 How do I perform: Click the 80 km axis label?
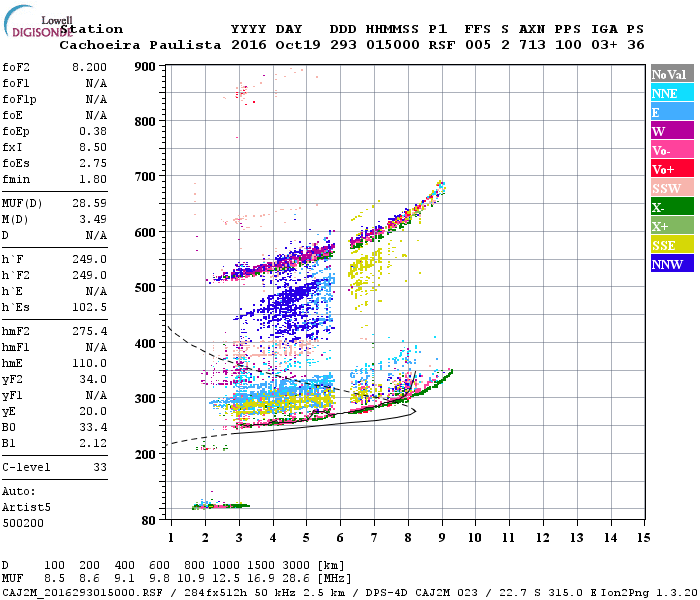[148, 521]
